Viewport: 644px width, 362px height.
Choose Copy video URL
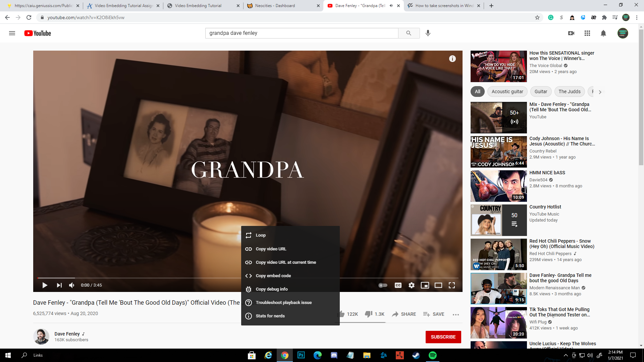(290, 249)
